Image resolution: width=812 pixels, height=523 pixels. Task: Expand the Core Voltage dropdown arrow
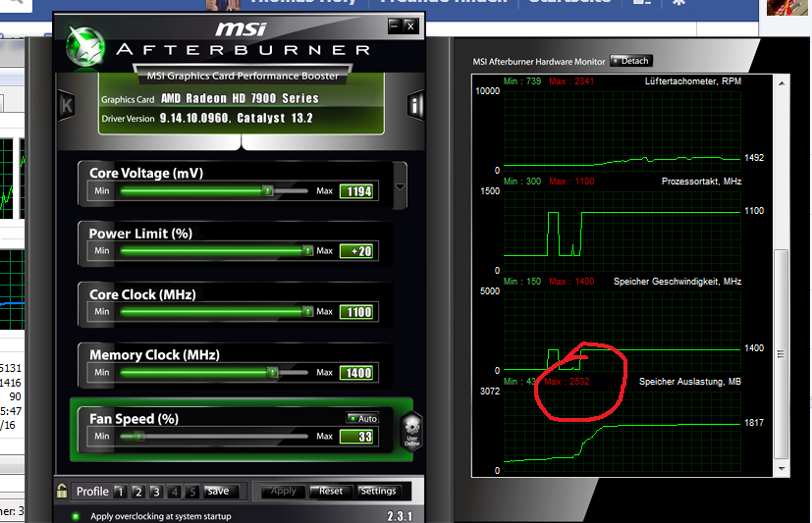point(400,186)
